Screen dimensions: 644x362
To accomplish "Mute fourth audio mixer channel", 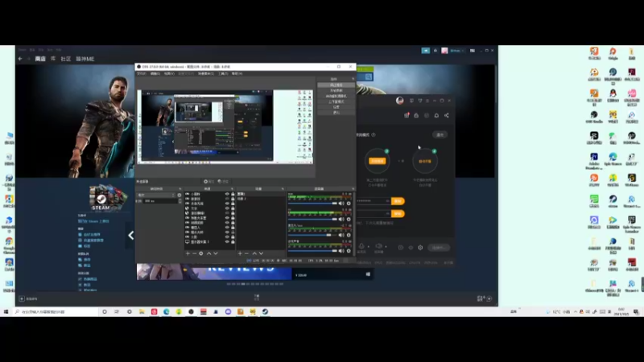I will 341,251.
